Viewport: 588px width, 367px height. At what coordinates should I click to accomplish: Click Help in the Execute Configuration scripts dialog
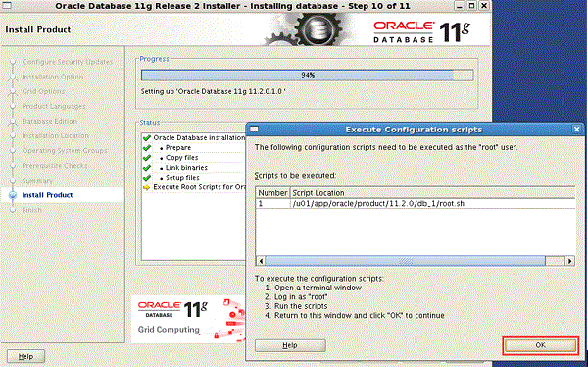(290, 345)
